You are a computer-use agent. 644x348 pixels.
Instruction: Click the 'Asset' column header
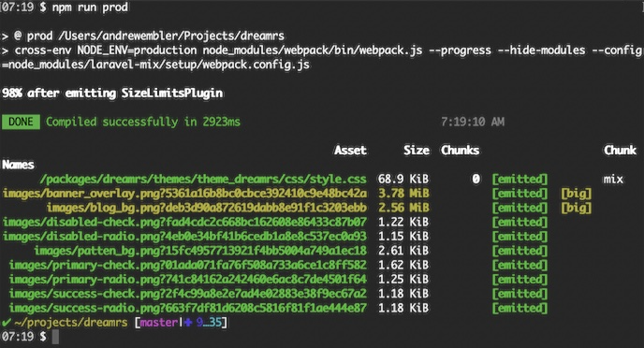pyautogui.click(x=350, y=151)
